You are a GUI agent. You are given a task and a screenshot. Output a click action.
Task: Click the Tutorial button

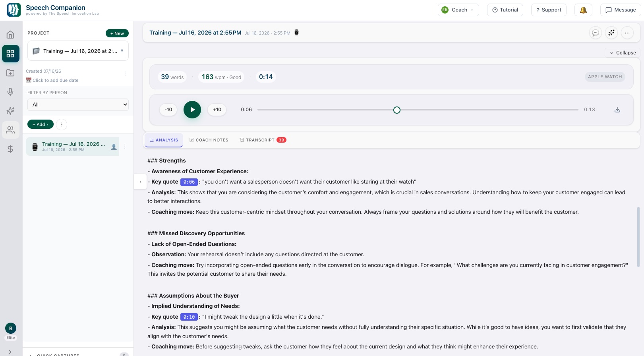(x=505, y=10)
